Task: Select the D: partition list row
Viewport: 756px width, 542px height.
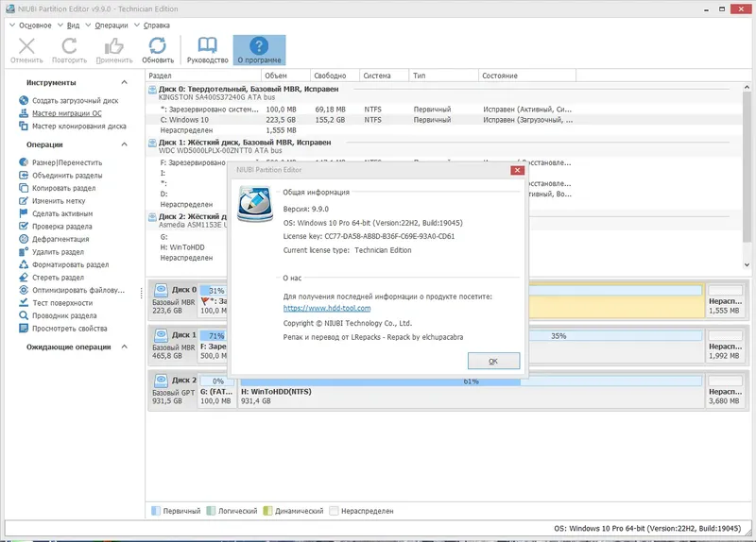Action: pyautogui.click(x=186, y=195)
